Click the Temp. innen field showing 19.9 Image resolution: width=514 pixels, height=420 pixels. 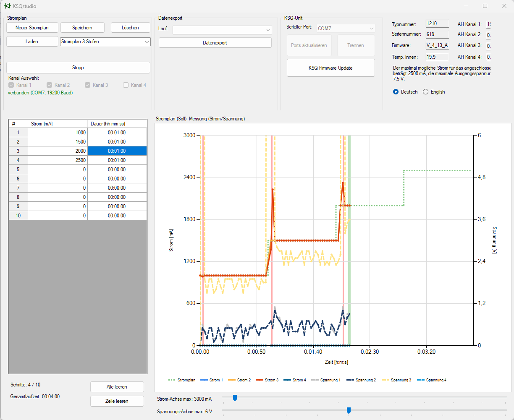(x=437, y=57)
